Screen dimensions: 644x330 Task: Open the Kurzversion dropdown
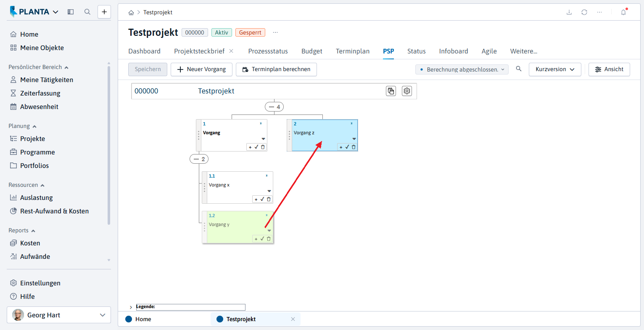(x=555, y=69)
